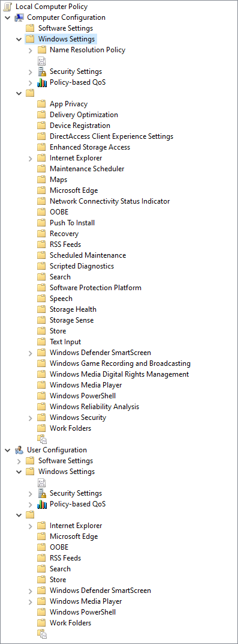Select Software Protection Platform
238x644 pixels.
coord(95,288)
